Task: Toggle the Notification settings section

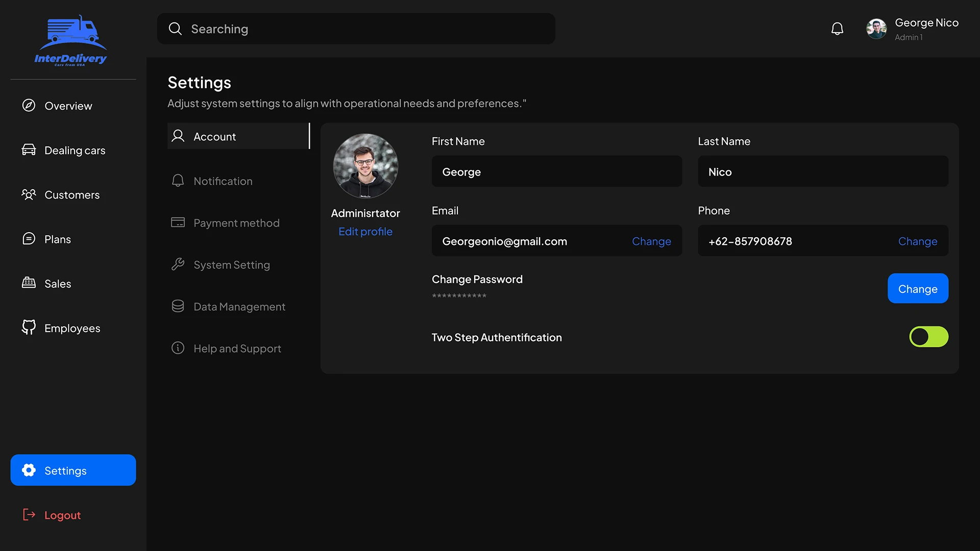Action: [223, 181]
